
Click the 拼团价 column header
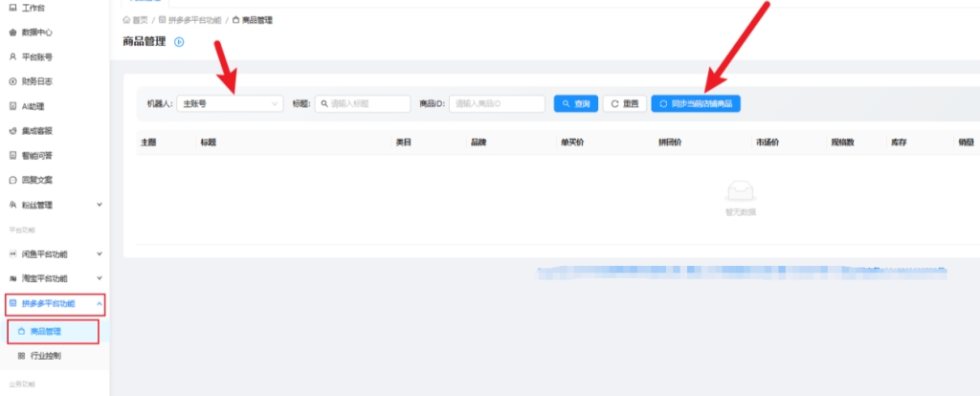click(x=670, y=143)
